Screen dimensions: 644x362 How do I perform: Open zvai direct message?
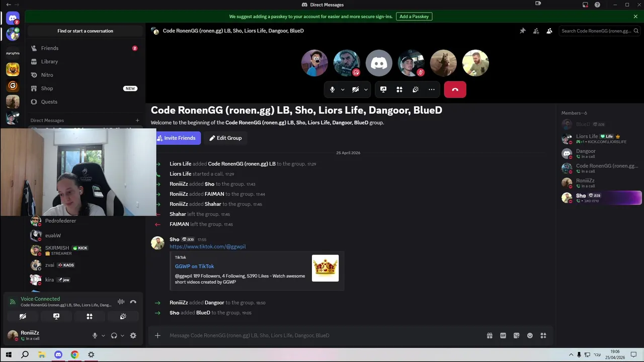point(85,265)
